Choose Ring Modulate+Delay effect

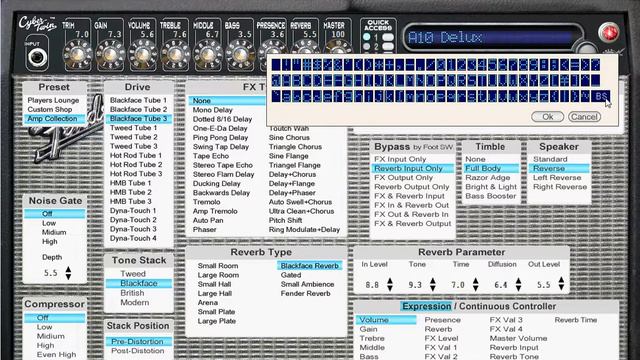tap(304, 229)
